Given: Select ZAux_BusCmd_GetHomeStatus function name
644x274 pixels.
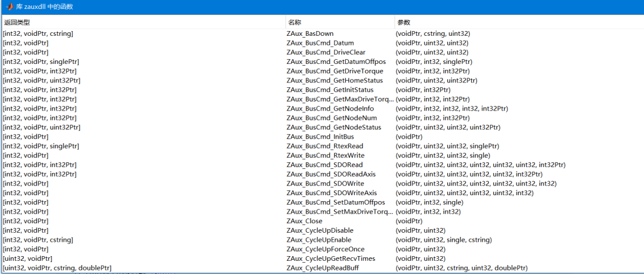Looking at the screenshot, I should pos(335,80).
